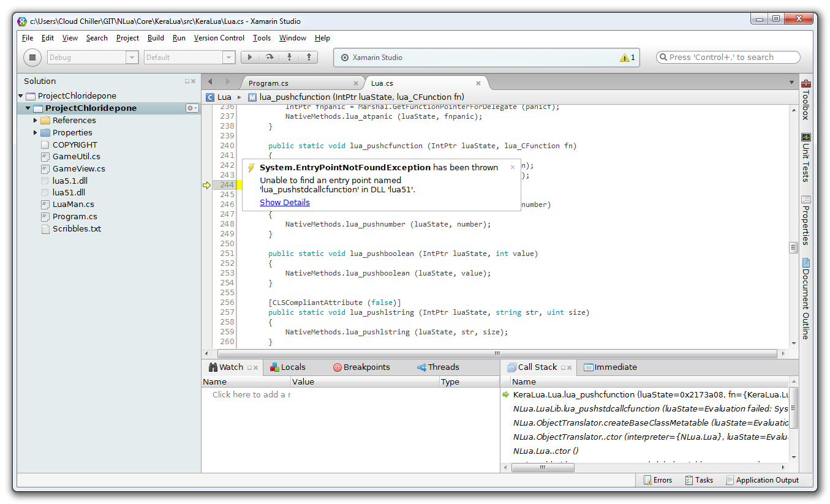Select the COPYRIGHT file
830x504 pixels.
pos(75,145)
